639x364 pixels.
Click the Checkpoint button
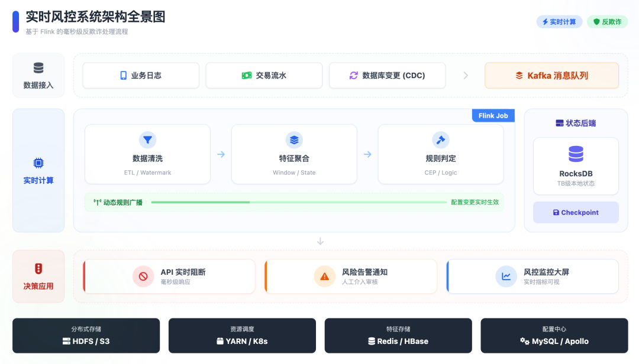click(575, 212)
